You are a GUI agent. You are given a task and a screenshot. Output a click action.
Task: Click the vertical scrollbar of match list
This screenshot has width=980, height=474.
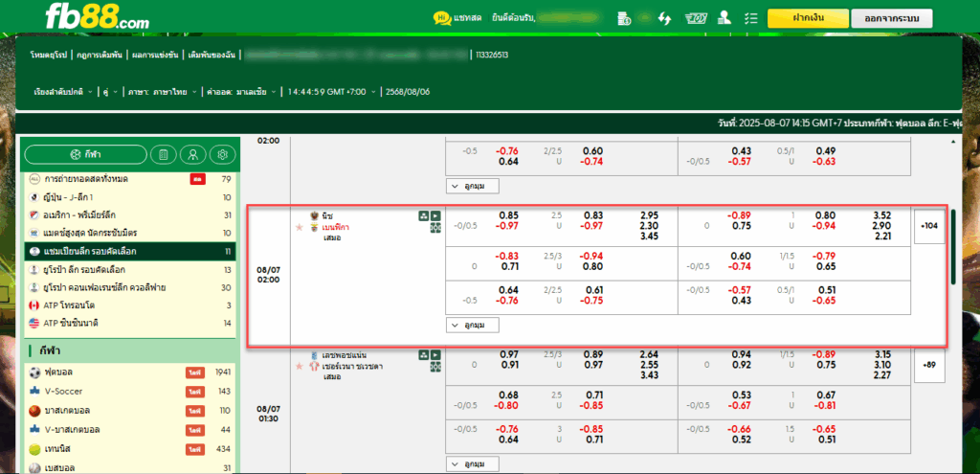[953, 247]
